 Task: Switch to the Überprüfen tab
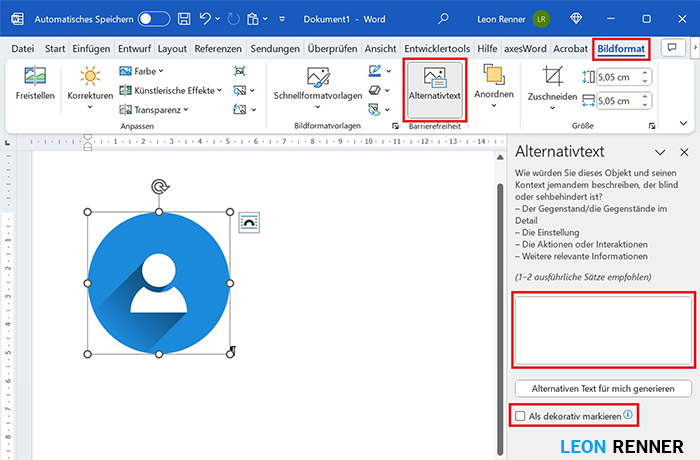[334, 48]
